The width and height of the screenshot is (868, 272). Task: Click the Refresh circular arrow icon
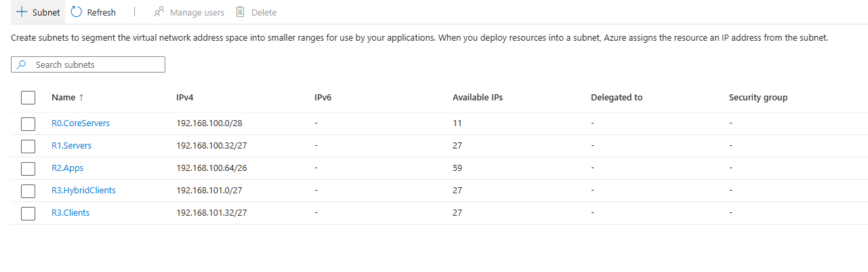point(77,12)
